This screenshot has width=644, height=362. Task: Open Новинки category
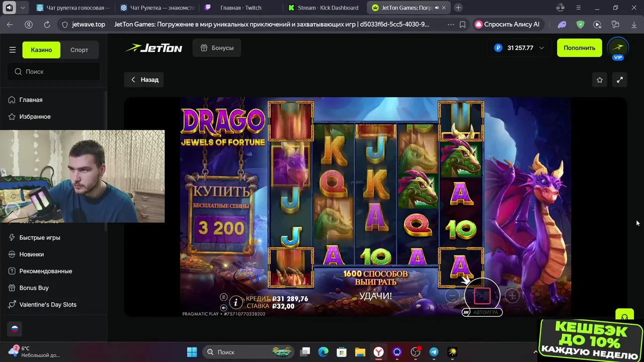click(31, 254)
